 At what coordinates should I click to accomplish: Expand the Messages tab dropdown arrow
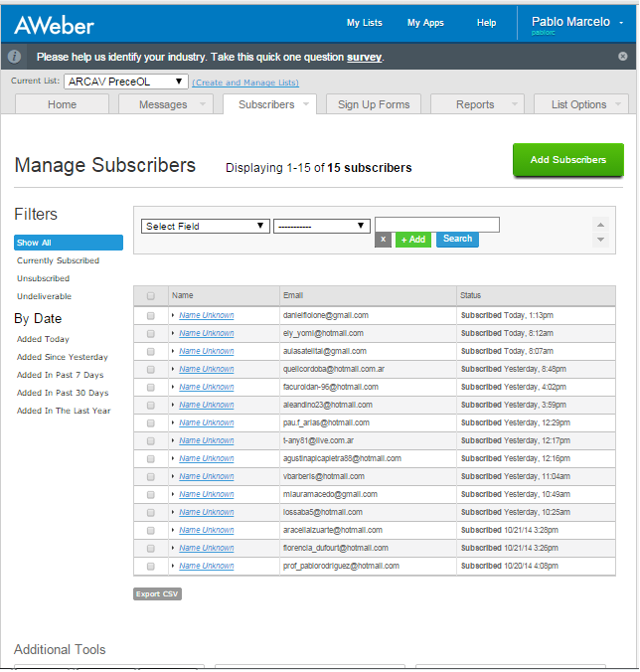[203, 104]
